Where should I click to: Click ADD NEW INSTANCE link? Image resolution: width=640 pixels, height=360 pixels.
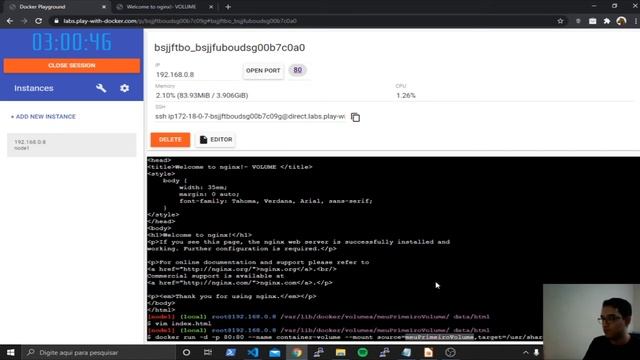[x=43, y=117]
